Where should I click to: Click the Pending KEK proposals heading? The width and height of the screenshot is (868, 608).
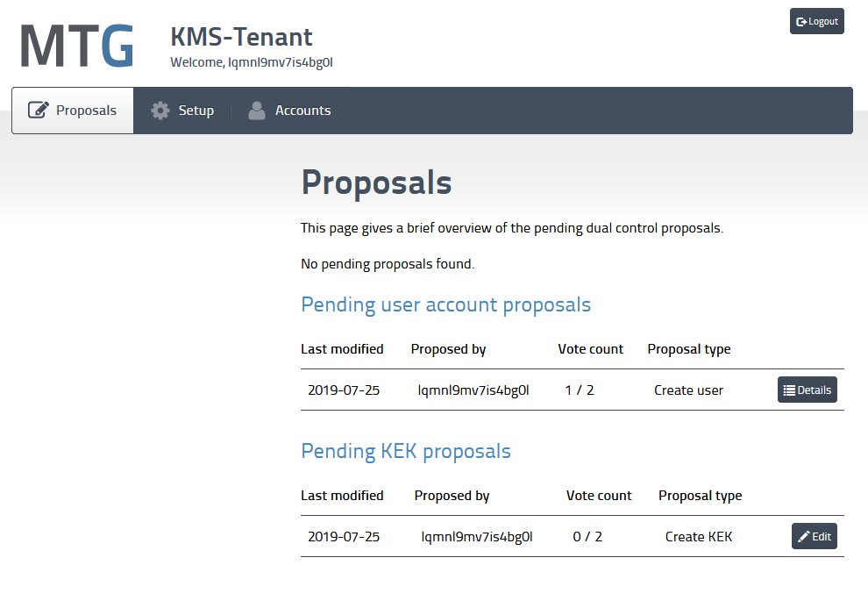click(405, 451)
